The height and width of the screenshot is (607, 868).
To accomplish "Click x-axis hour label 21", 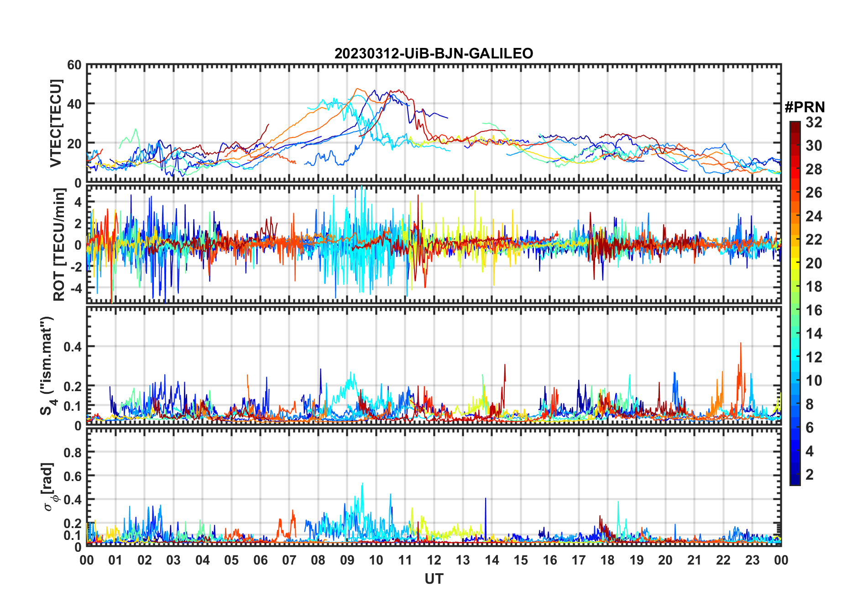I will click(x=694, y=560).
